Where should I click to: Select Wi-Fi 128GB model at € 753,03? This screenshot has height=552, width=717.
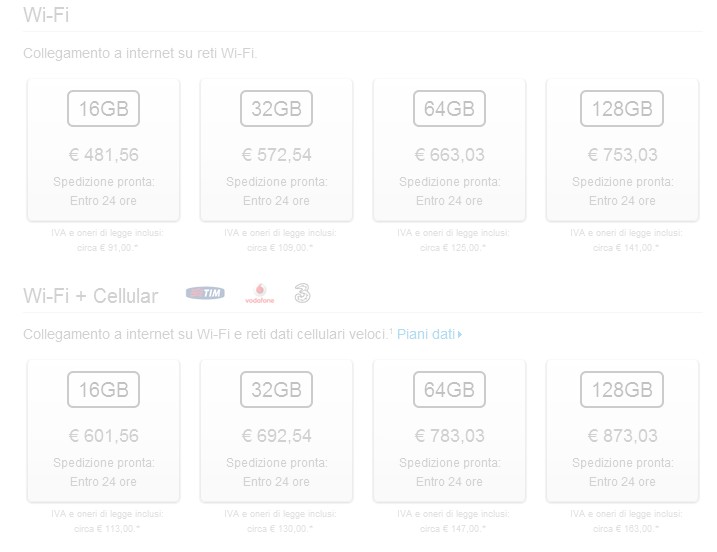click(622, 150)
